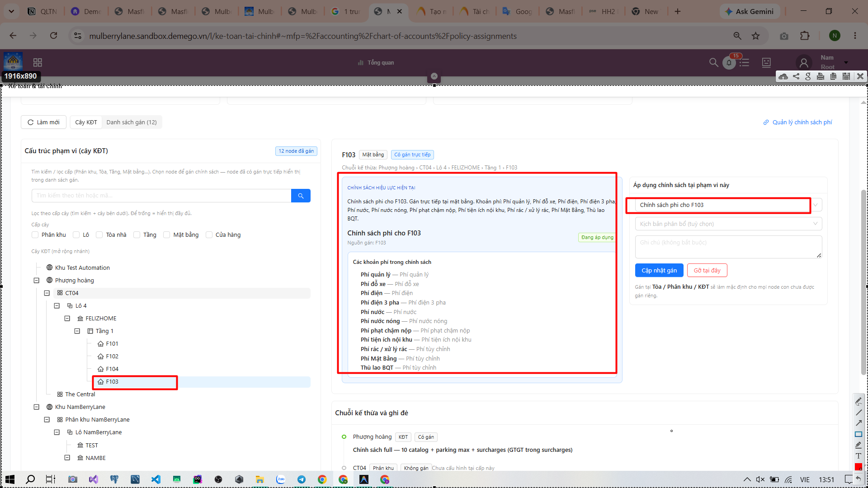
Task: Copy the screenshot with Lightshot copy icon
Action: click(x=833, y=76)
